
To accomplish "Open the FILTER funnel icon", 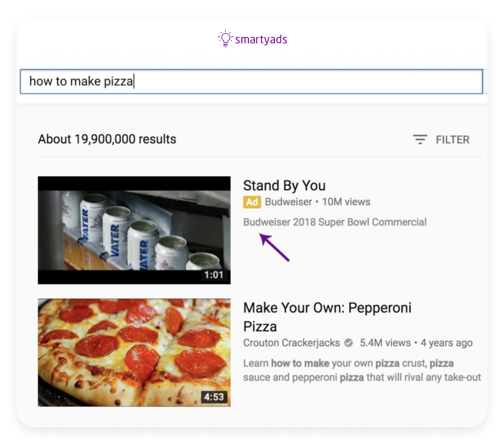I will (420, 139).
